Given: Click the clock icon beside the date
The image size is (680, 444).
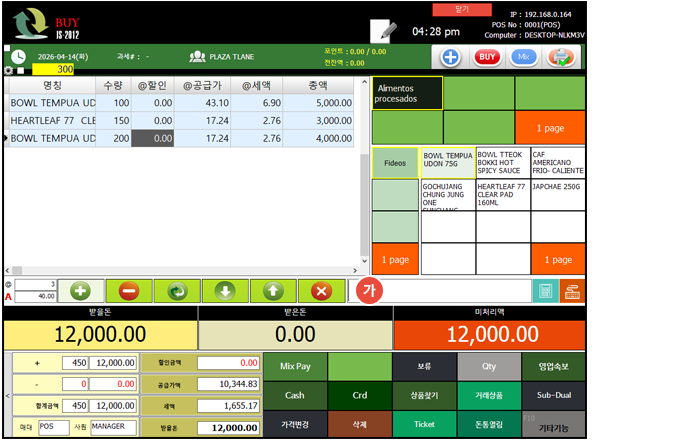Looking at the screenshot, I should [18, 57].
